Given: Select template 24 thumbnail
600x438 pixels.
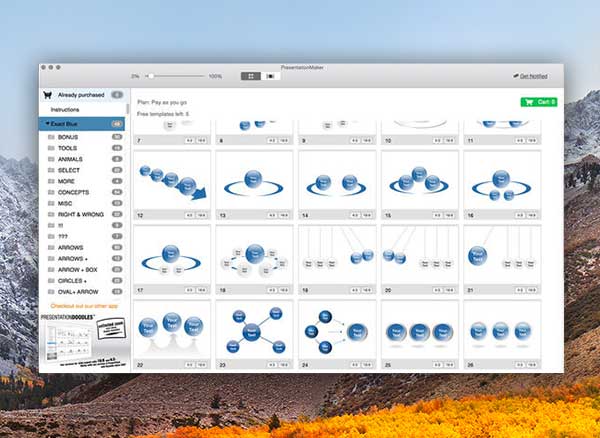Looking at the screenshot, I should tap(337, 330).
